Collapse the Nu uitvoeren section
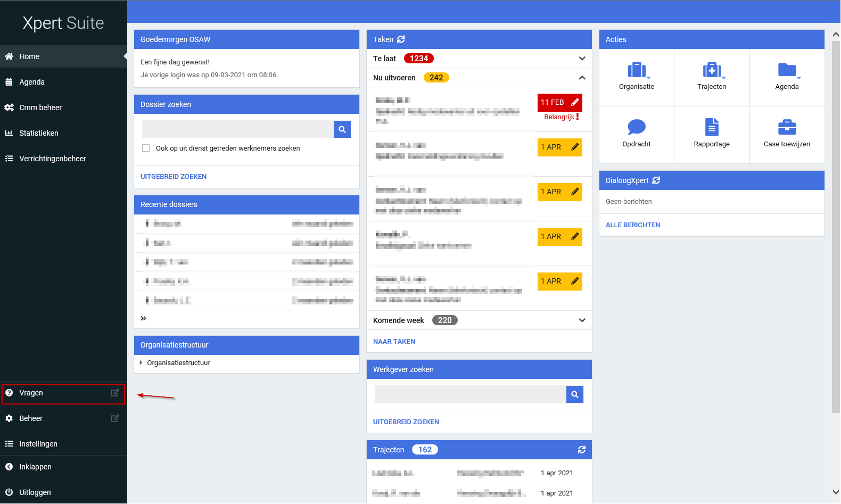The image size is (841, 504). 582,78
